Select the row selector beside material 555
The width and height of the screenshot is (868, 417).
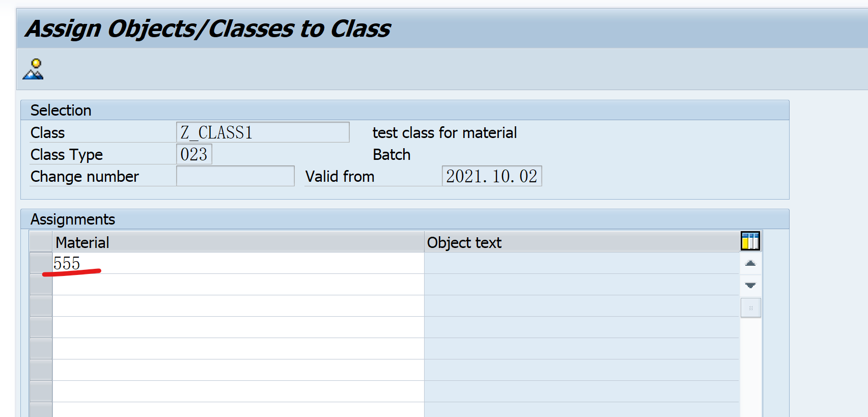41,263
